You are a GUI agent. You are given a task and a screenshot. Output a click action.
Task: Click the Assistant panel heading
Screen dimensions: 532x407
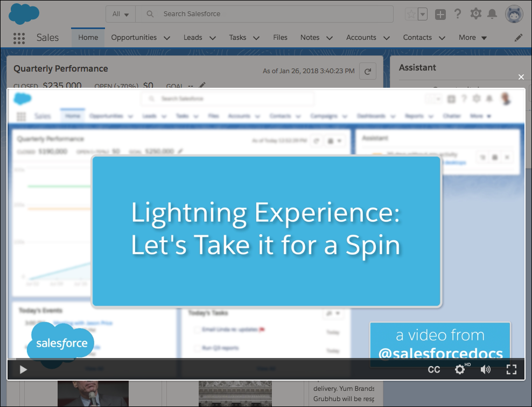click(417, 67)
